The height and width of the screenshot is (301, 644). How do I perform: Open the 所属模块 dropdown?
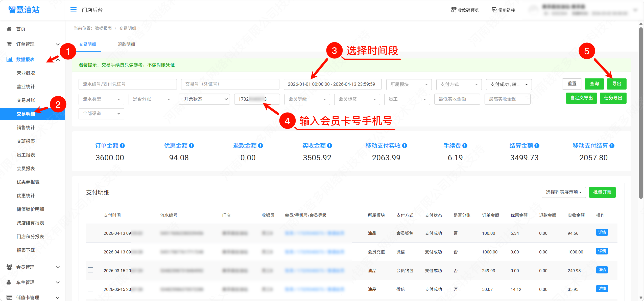tap(409, 84)
